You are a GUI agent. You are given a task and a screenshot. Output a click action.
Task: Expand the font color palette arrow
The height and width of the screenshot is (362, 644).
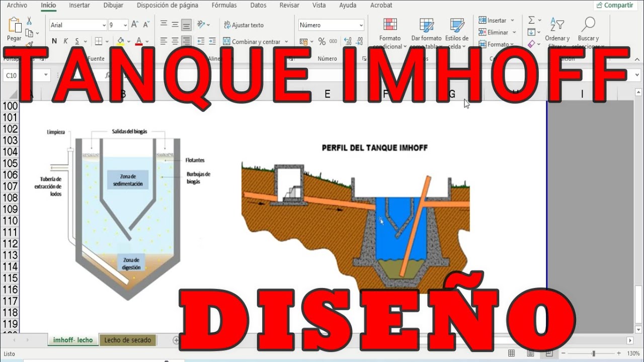[146, 41]
